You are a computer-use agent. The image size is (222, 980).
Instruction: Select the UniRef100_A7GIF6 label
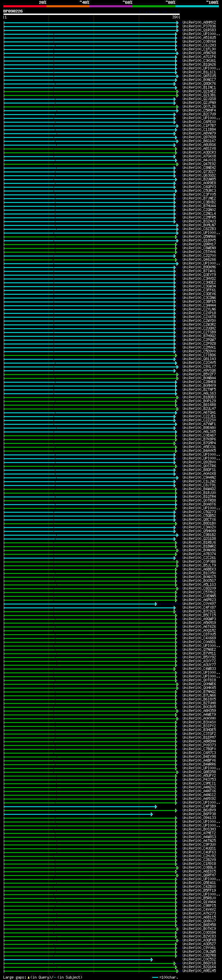199,57
